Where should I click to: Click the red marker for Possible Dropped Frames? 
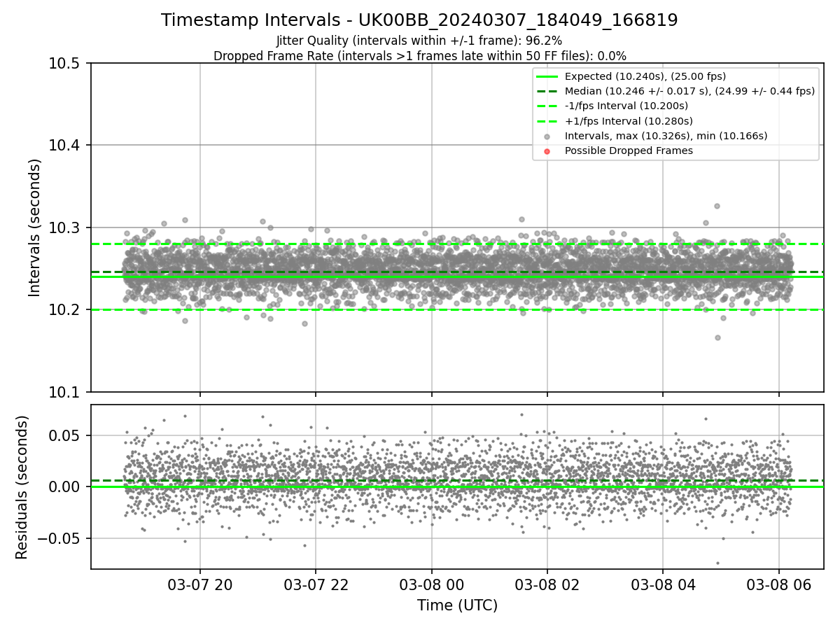point(547,151)
